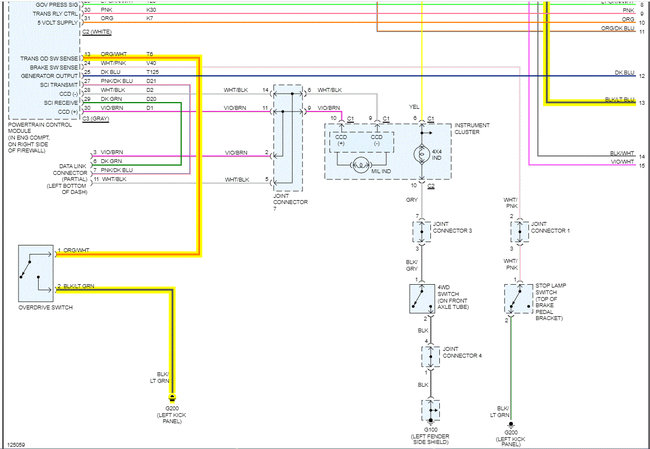Click the Stop Lamp Switch symbol box
This screenshot has height=449, width=650.
pos(519,299)
